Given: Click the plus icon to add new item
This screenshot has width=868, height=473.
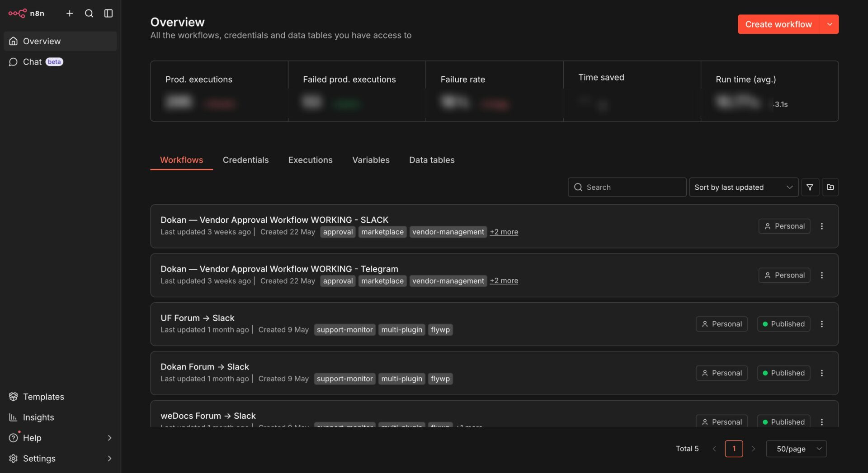Looking at the screenshot, I should pyautogui.click(x=70, y=14).
